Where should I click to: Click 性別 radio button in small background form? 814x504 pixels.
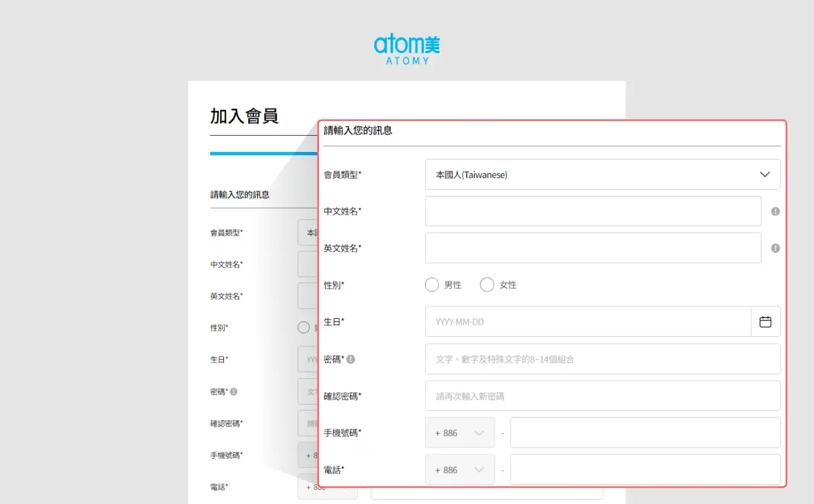click(x=304, y=328)
